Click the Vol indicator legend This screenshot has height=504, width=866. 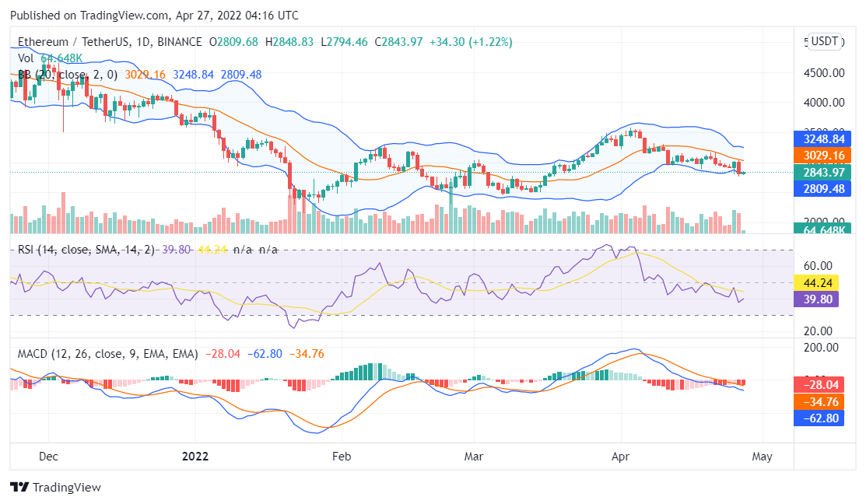tap(26, 58)
